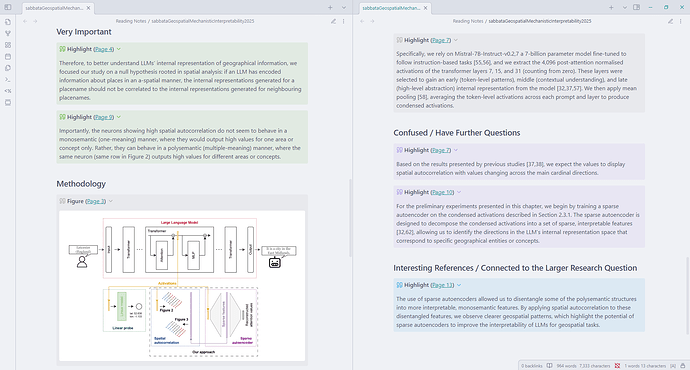Screen dimensions: 690x370
Task: Collapse the Page 7 callout under Confused section
Action: 456,150
